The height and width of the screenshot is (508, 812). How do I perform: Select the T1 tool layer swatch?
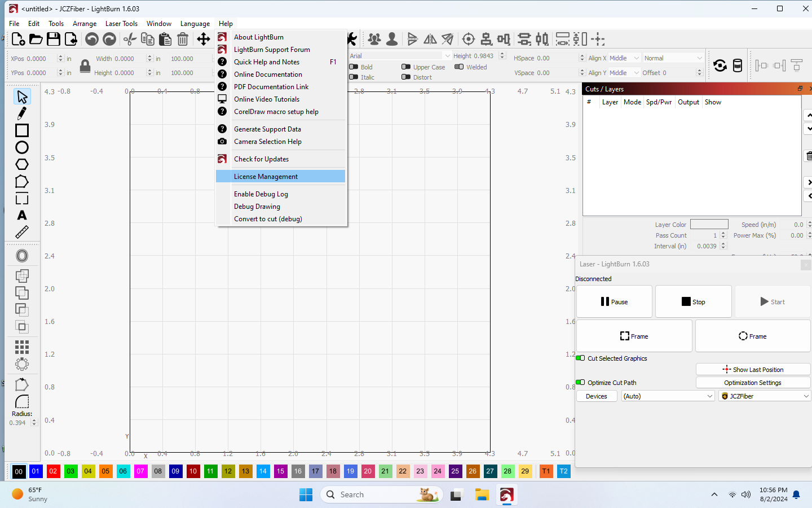(546, 471)
